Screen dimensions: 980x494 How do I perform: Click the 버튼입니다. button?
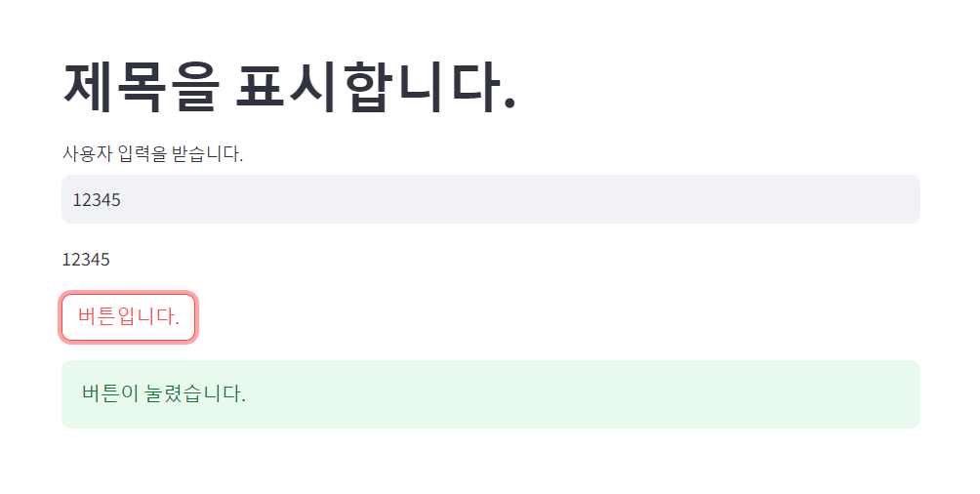point(128,317)
